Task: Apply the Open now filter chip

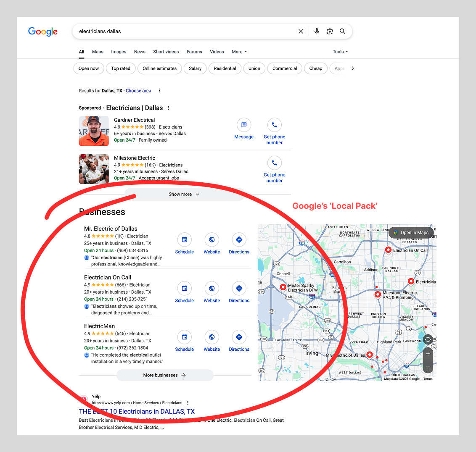Action: (89, 68)
